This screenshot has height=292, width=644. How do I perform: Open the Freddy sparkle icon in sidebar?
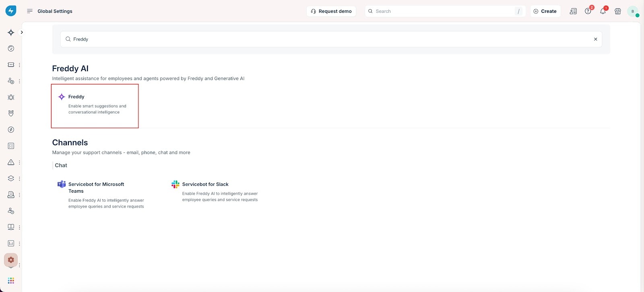11,32
